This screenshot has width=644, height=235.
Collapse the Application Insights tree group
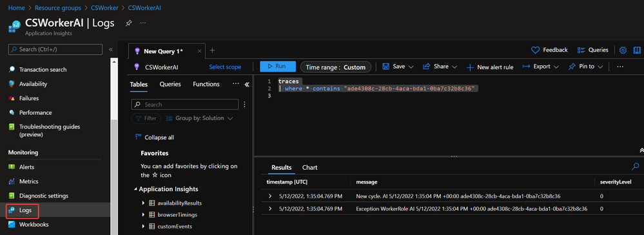(135, 189)
